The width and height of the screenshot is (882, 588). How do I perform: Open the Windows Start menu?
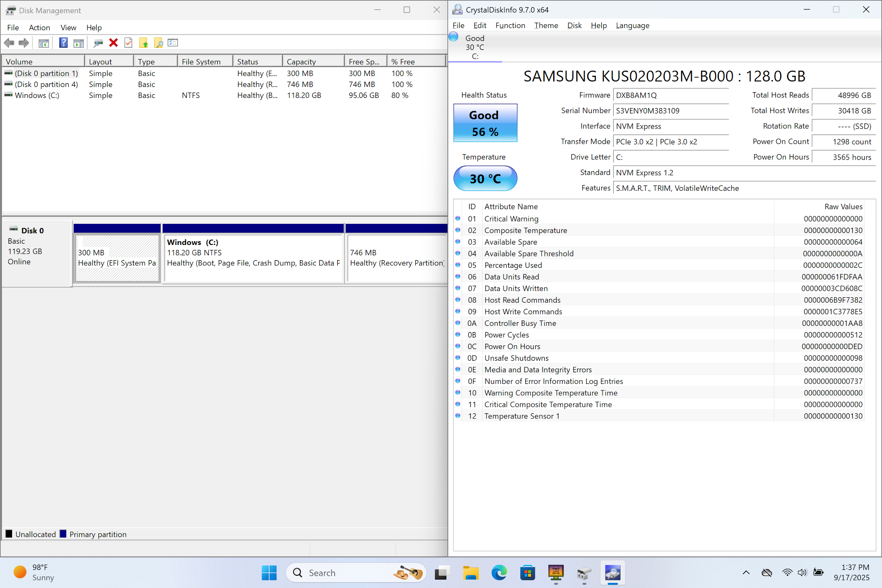269,573
